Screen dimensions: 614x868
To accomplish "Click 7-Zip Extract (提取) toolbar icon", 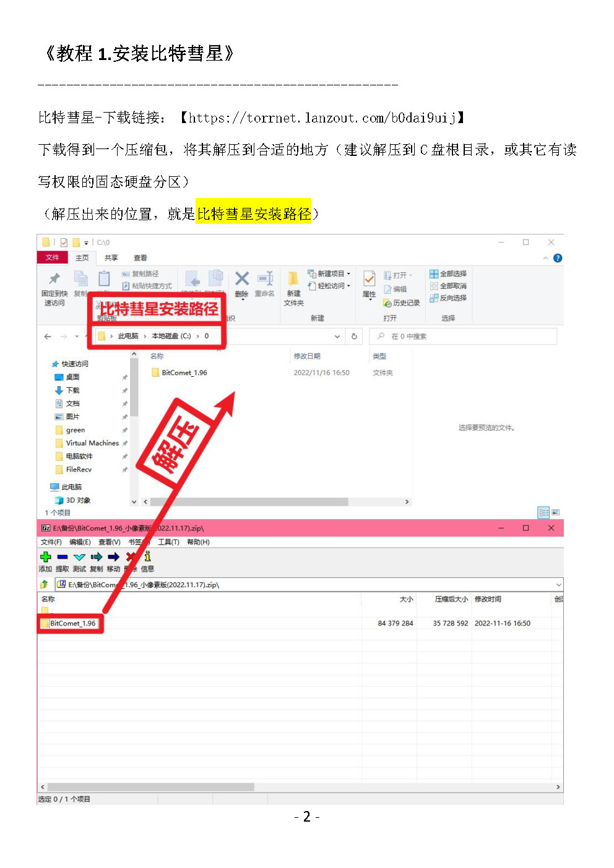I will tap(63, 557).
